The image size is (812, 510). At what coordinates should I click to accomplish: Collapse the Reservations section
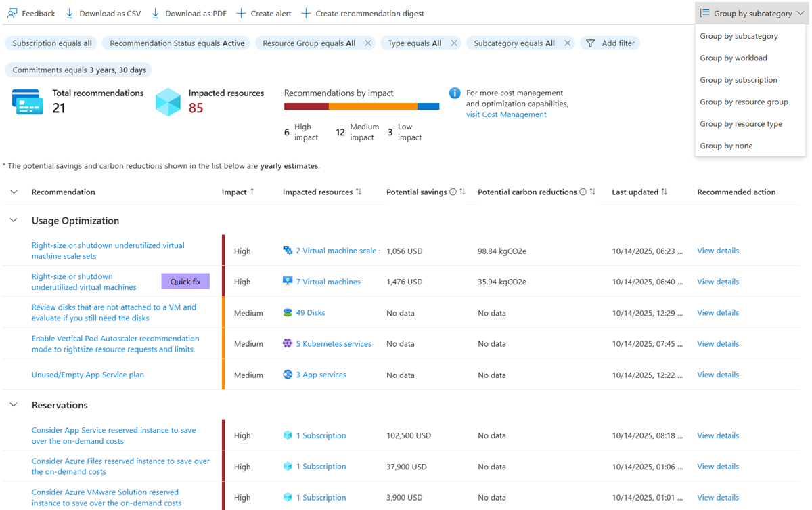[13, 404]
